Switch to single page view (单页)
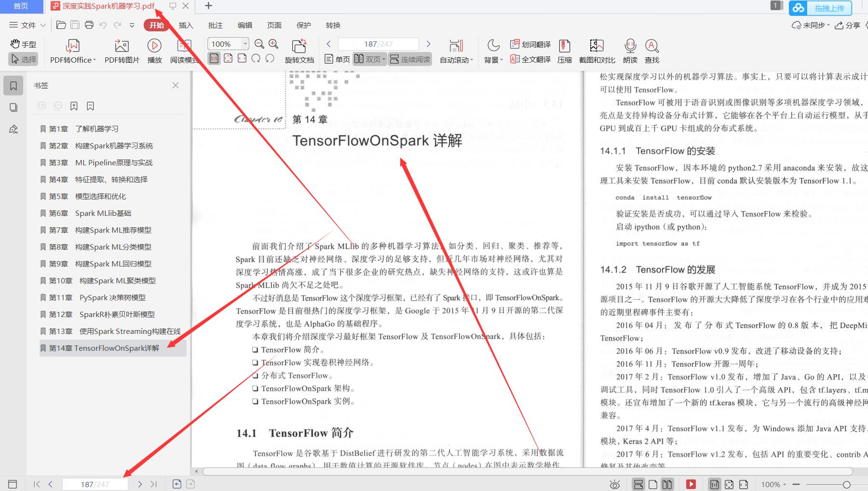Viewport: 868px width, 491px height. (x=338, y=59)
